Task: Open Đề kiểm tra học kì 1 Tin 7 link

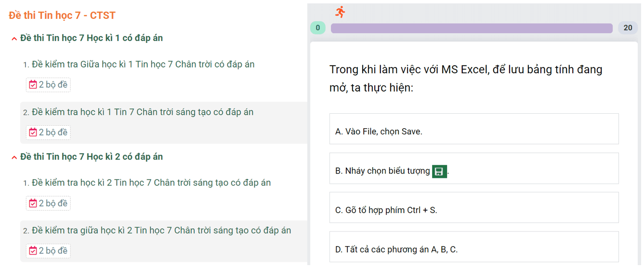Action: click(x=142, y=112)
